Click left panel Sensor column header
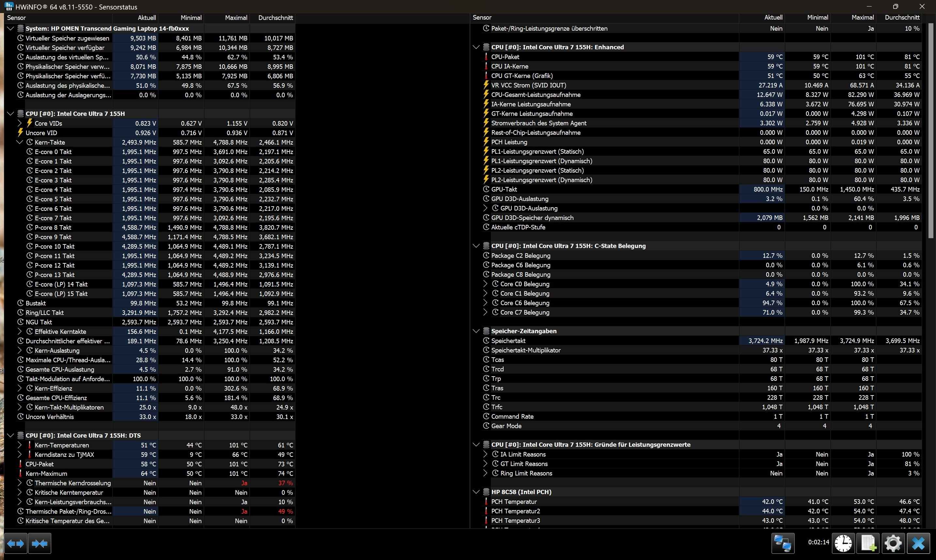 point(58,17)
